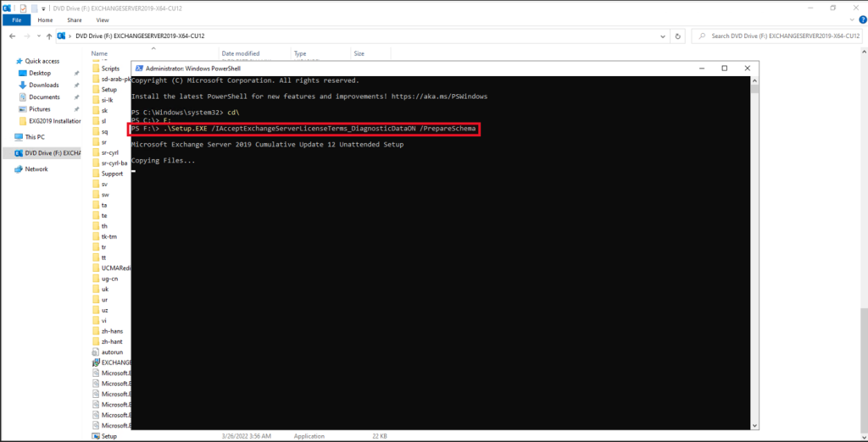Select the th folder
Image resolution: width=868 pixels, height=442 pixels.
pos(104,226)
